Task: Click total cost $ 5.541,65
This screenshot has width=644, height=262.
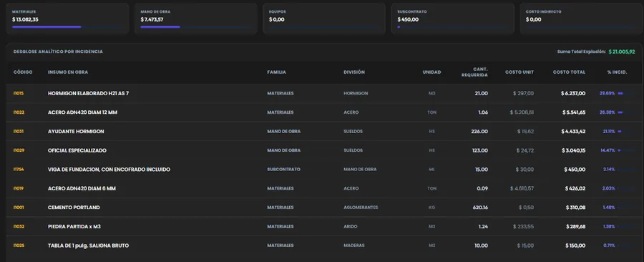Action: pos(573,112)
